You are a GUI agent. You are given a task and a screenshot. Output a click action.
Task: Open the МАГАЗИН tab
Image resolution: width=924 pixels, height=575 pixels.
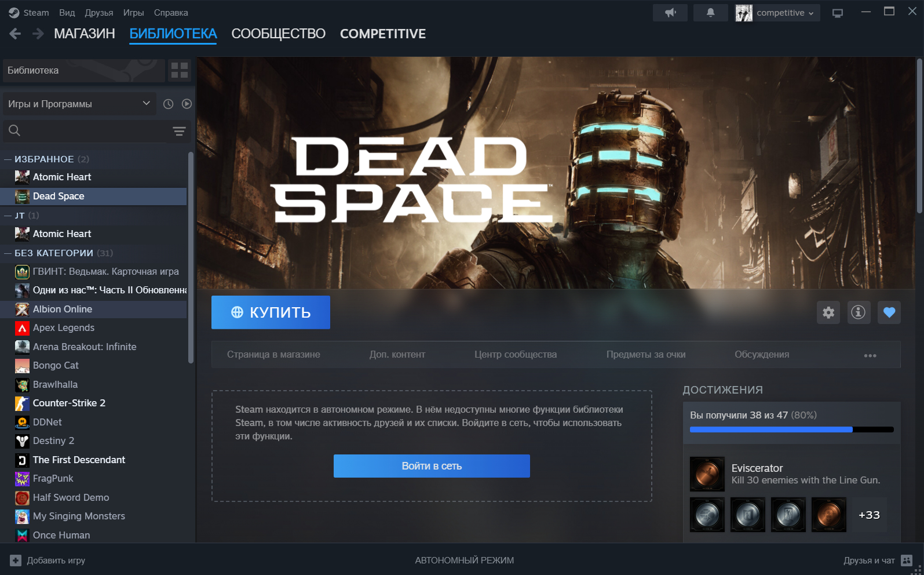(85, 34)
